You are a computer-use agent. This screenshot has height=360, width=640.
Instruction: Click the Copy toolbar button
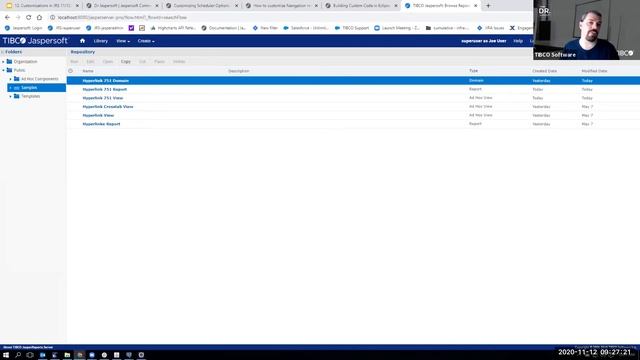(126, 62)
